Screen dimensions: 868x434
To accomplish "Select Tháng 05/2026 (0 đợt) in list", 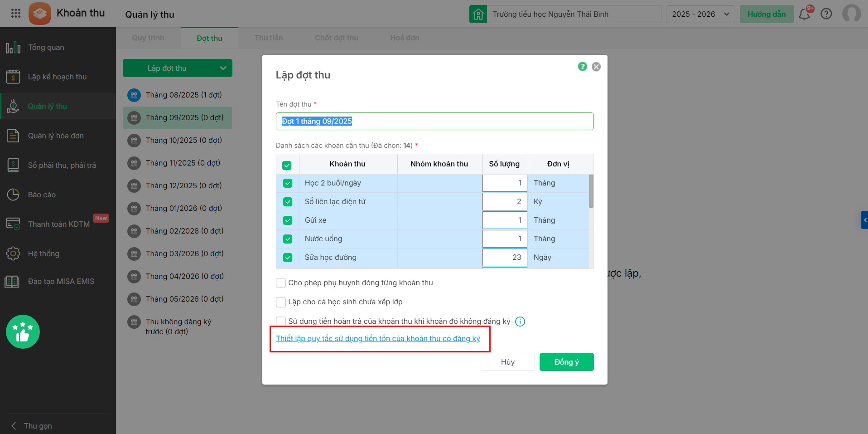I will click(x=178, y=299).
